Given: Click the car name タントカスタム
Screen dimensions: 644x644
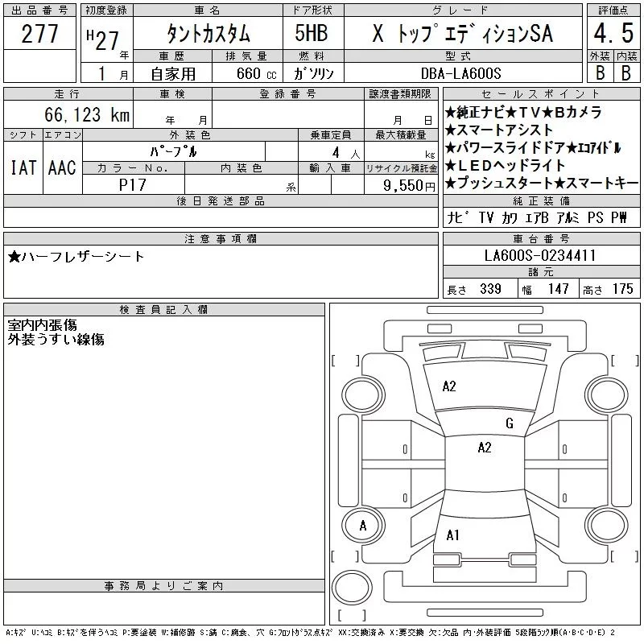Looking at the screenshot, I should 208,34.
